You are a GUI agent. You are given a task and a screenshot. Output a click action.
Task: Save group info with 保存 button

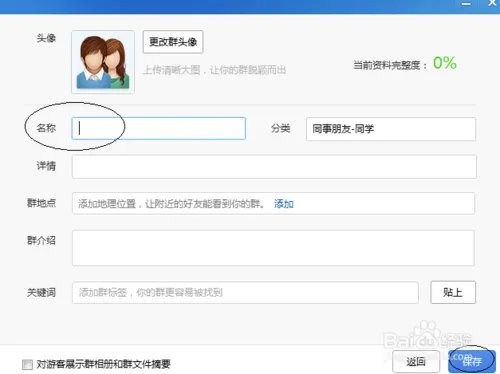(472, 361)
